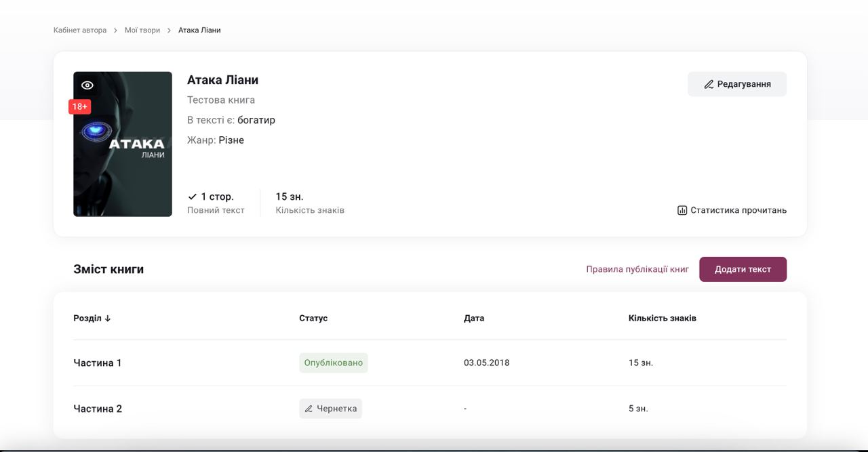
Task: Go to the Мої твори breadcrumb
Action: pyautogui.click(x=142, y=30)
